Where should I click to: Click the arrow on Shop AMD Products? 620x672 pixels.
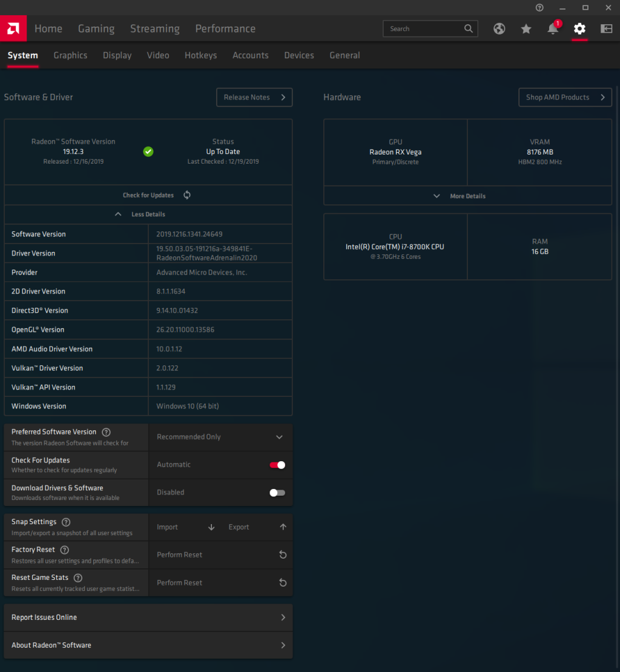(x=603, y=98)
